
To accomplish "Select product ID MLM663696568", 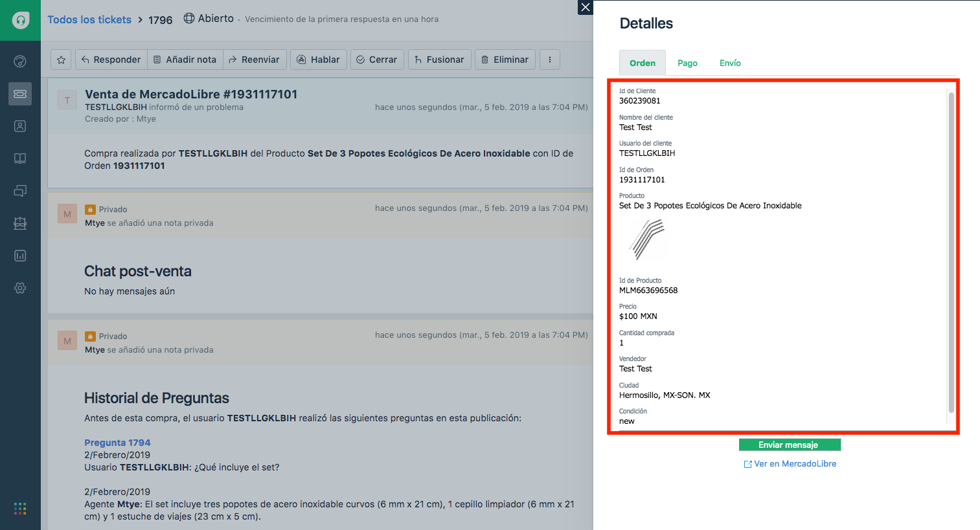I will pyautogui.click(x=648, y=291).
